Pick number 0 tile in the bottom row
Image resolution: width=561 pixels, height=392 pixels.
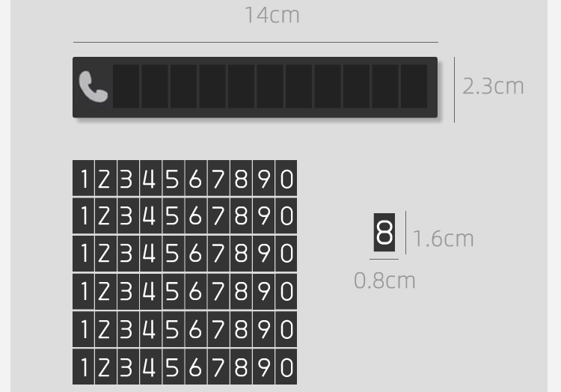(286, 367)
